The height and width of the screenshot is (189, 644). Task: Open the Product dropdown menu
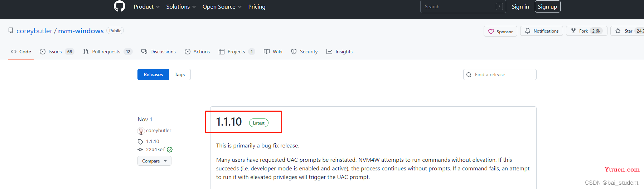[x=147, y=7]
